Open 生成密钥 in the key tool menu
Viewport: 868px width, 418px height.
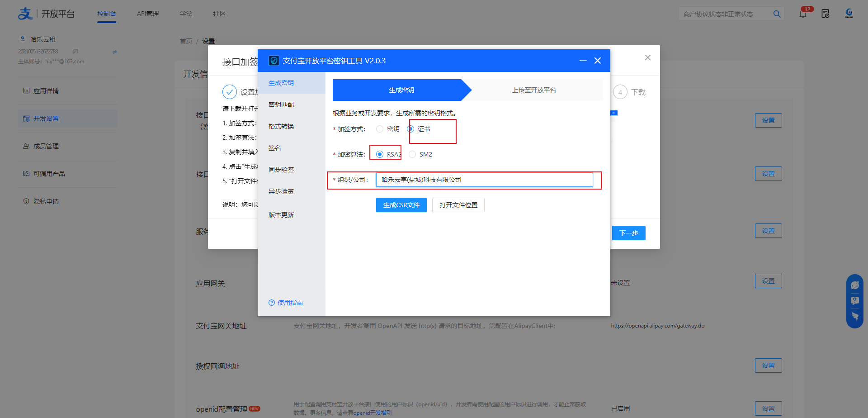[292, 83]
